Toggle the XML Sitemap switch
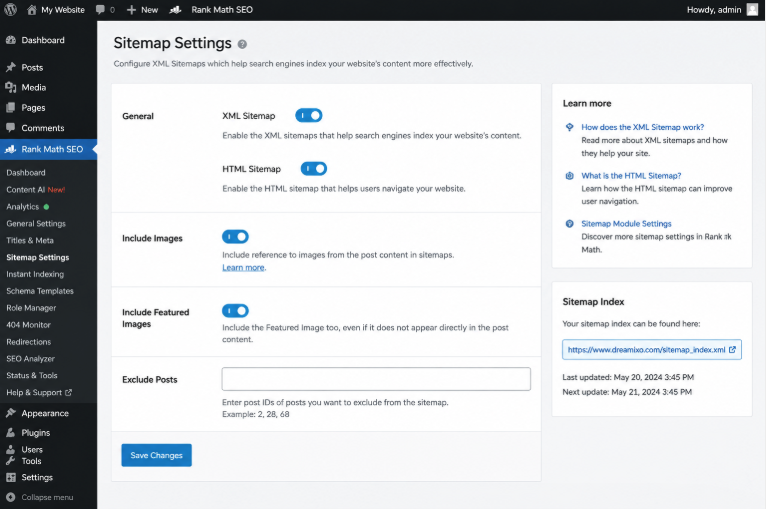 (309, 115)
